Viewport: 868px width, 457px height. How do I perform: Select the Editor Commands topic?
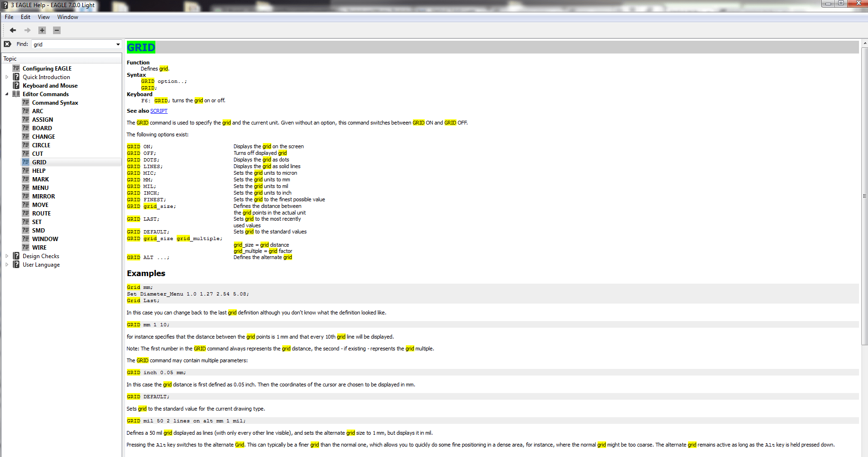tap(45, 94)
